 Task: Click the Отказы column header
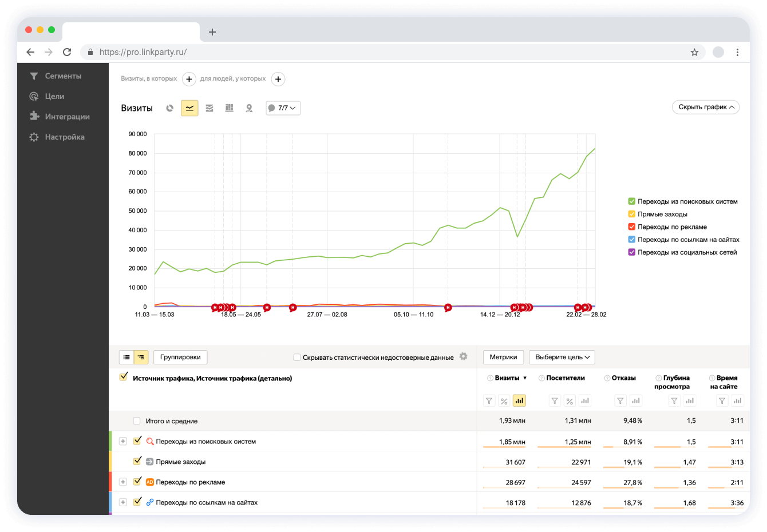click(x=624, y=378)
